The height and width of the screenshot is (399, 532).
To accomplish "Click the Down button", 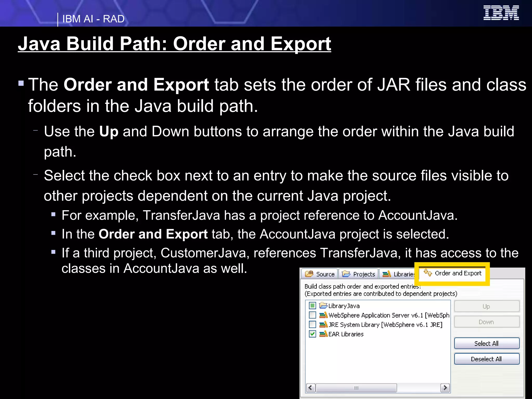I will pyautogui.click(x=487, y=322).
